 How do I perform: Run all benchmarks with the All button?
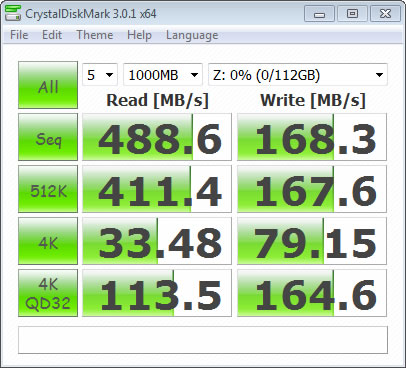click(x=48, y=85)
